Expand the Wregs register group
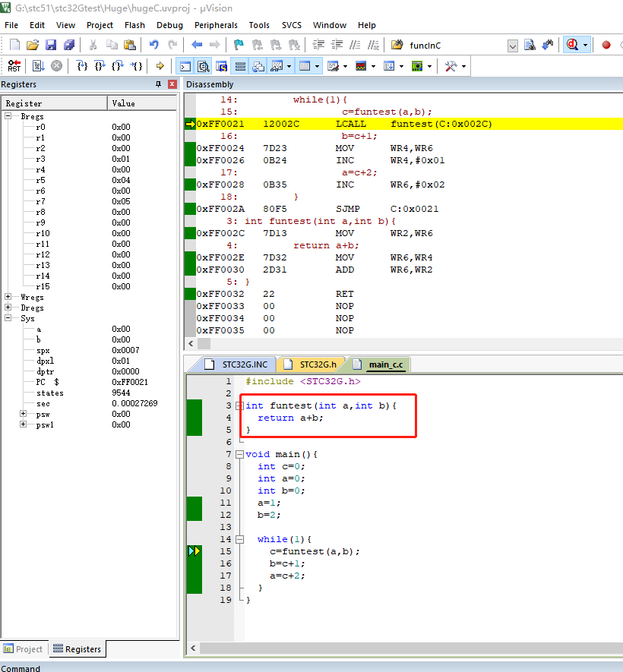Viewport: 623px width, 672px height. coord(8,297)
